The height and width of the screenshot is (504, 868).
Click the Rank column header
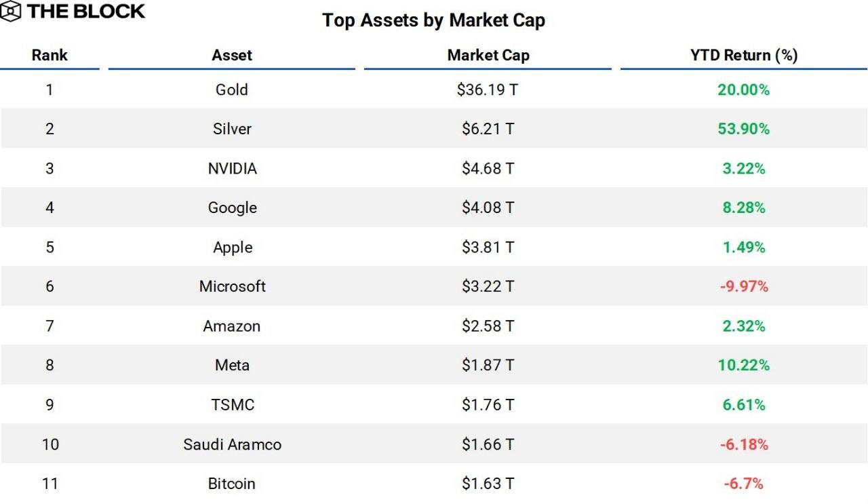(x=50, y=56)
